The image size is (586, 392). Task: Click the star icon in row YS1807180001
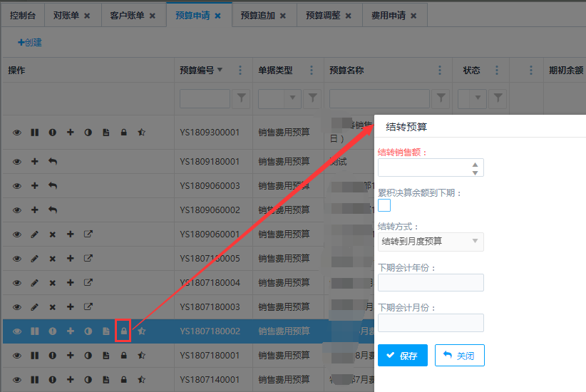pos(141,356)
